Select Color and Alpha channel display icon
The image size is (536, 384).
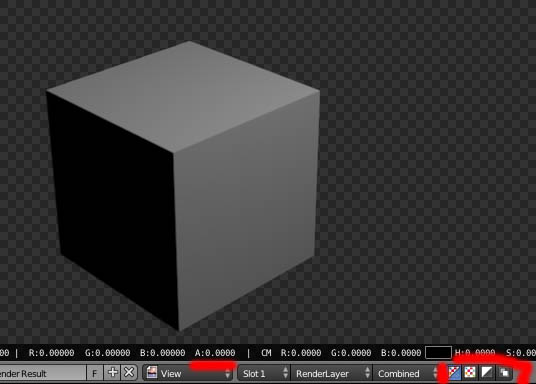[x=454, y=373]
